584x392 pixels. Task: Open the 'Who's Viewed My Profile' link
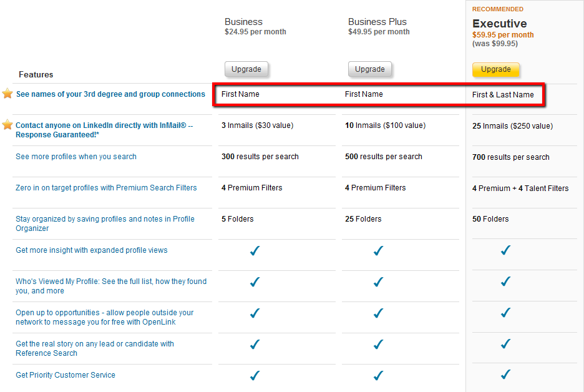click(x=111, y=286)
